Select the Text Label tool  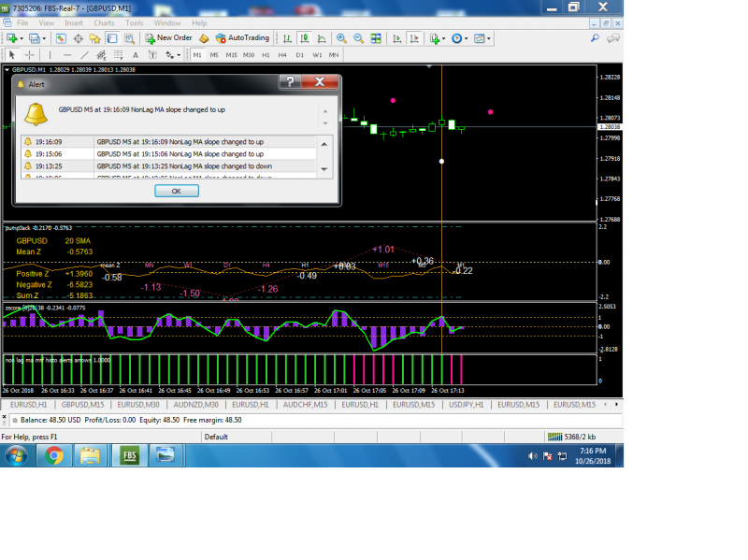click(152, 55)
